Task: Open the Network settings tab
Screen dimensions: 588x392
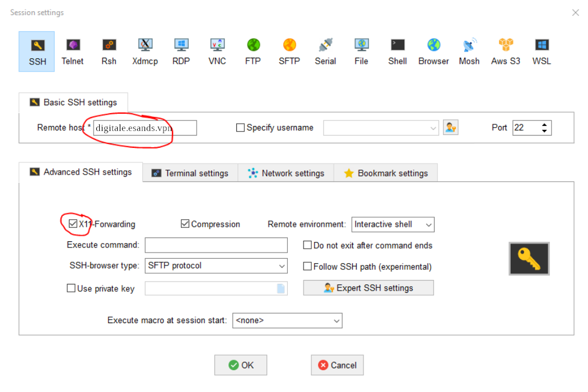Action: pyautogui.click(x=286, y=173)
